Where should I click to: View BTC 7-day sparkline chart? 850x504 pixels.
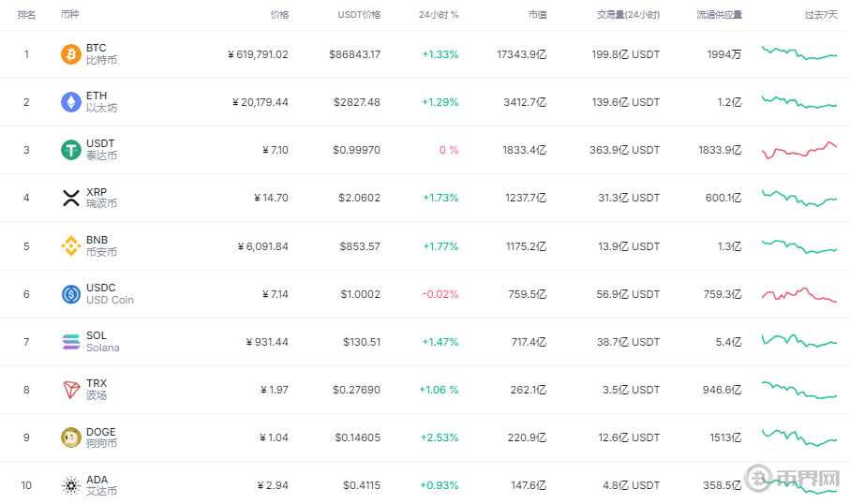pyautogui.click(x=799, y=53)
